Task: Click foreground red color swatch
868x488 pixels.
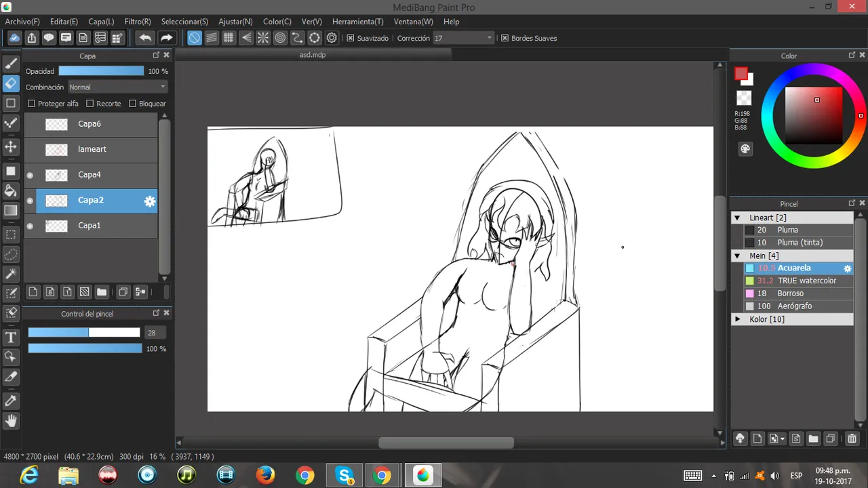Action: click(741, 73)
